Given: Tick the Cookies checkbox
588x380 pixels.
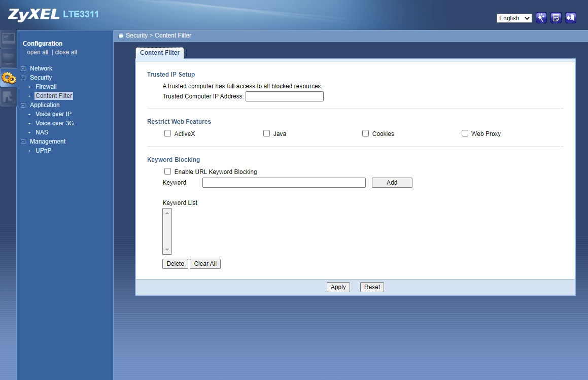Looking at the screenshot, I should tap(365, 133).
